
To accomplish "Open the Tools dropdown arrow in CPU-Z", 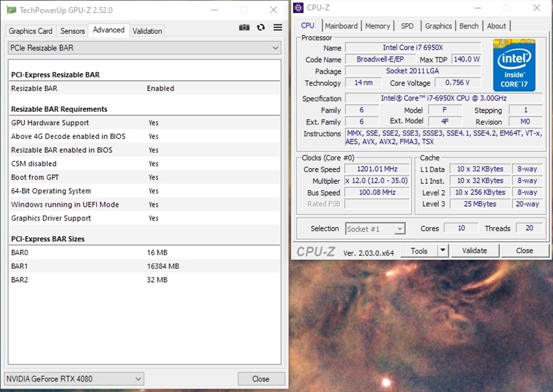I will click(442, 251).
